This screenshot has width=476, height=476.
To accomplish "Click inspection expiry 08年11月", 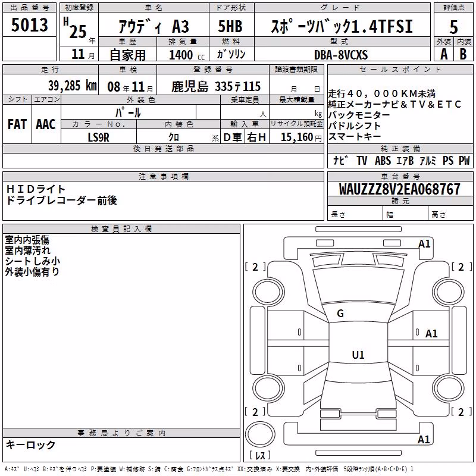I will click(130, 87).
